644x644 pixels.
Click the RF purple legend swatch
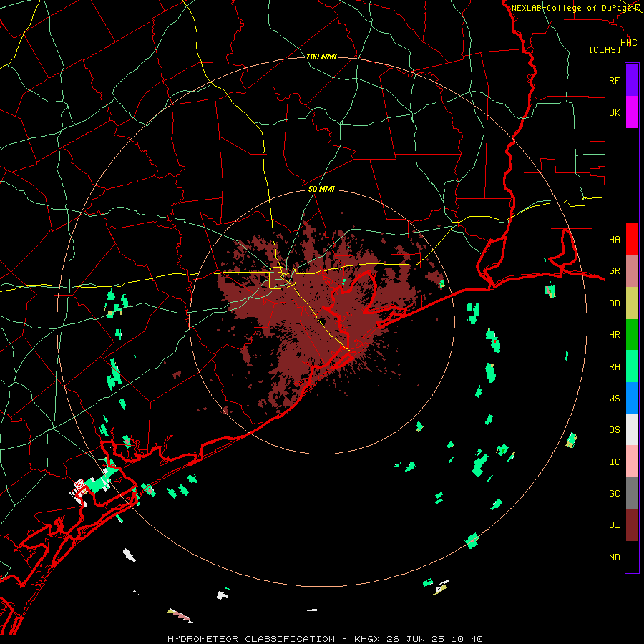click(632, 80)
